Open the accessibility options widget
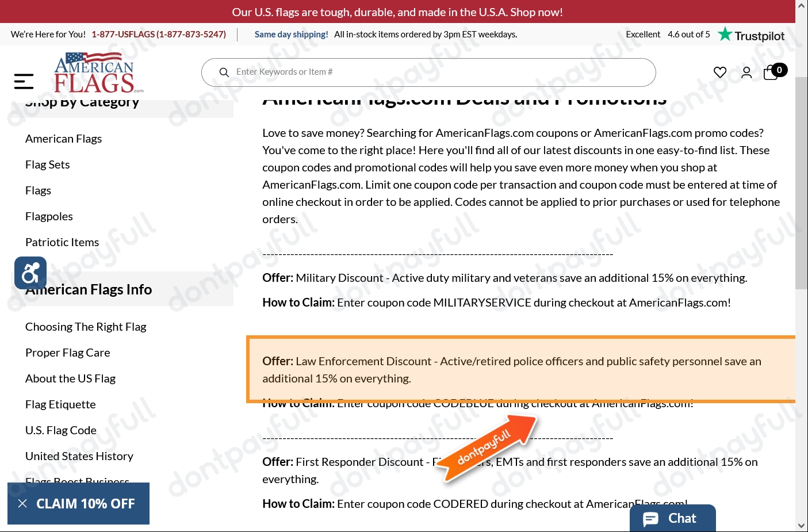 pos(30,273)
